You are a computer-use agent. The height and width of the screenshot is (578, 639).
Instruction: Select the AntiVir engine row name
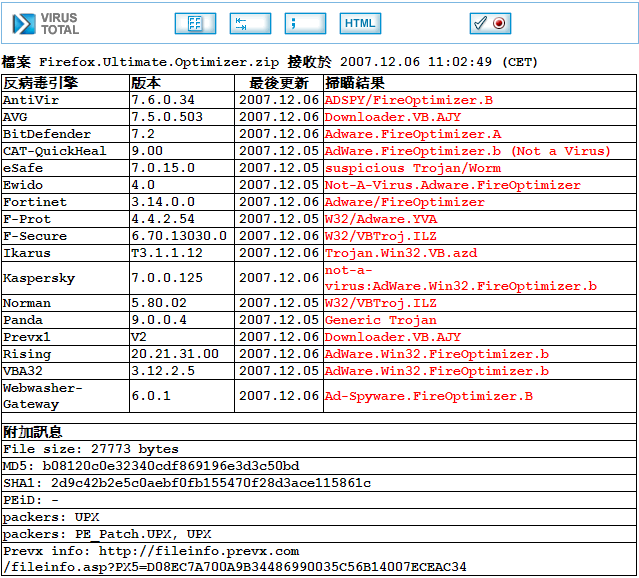pyautogui.click(x=31, y=100)
